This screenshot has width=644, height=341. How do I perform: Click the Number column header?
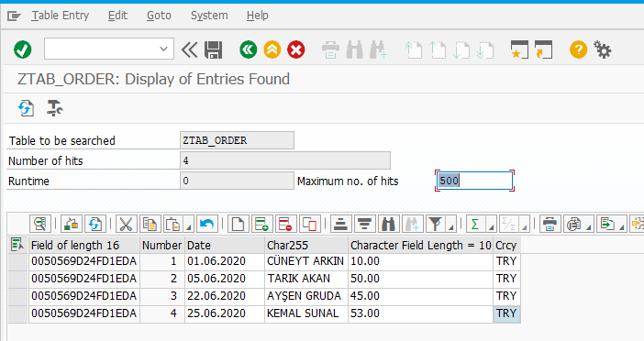point(162,245)
